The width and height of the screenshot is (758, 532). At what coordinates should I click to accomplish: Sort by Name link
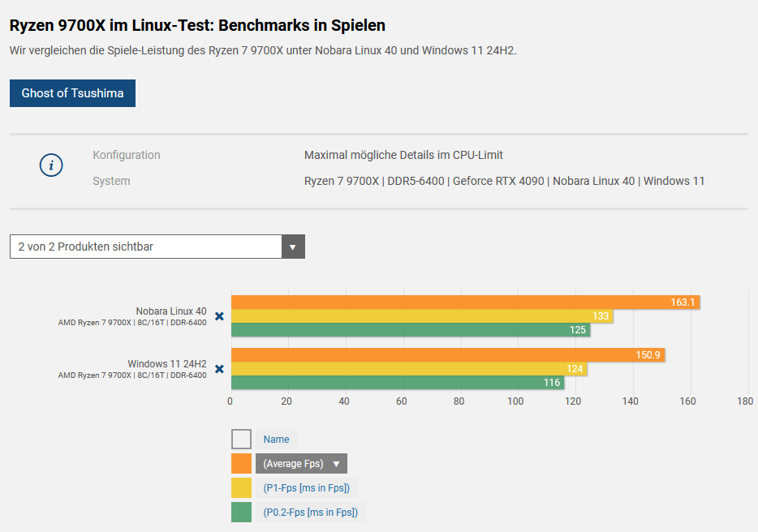(x=276, y=440)
